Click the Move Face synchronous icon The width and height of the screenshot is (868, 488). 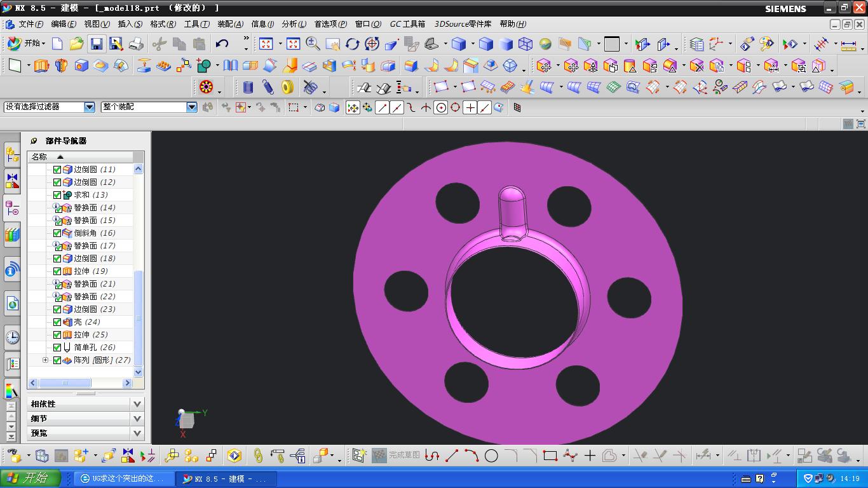(x=544, y=65)
